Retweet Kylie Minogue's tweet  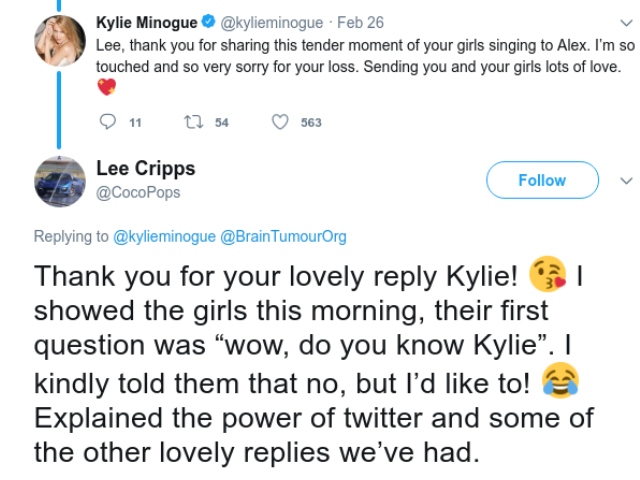coord(191,122)
